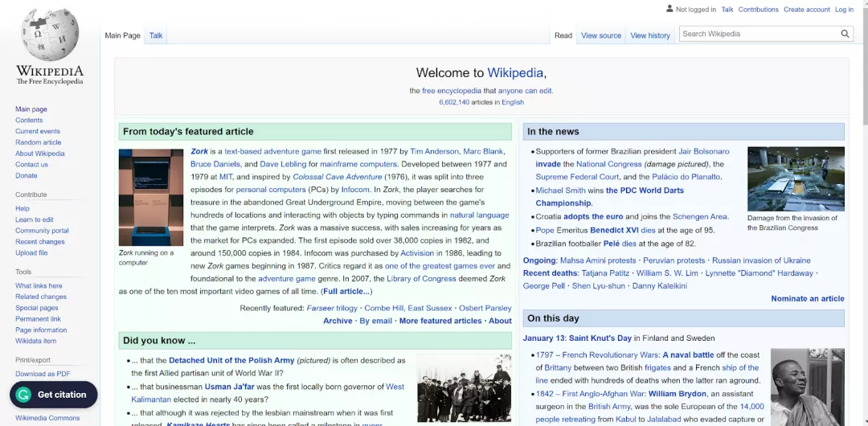Open the Brazilian Congress damage photo
The width and height of the screenshot is (868, 426).
pos(796,179)
